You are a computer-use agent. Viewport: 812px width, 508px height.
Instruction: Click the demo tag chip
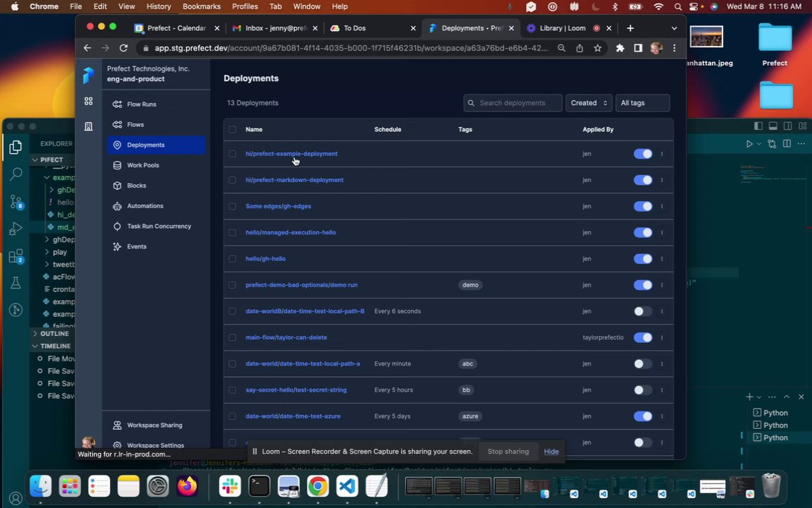click(x=470, y=285)
